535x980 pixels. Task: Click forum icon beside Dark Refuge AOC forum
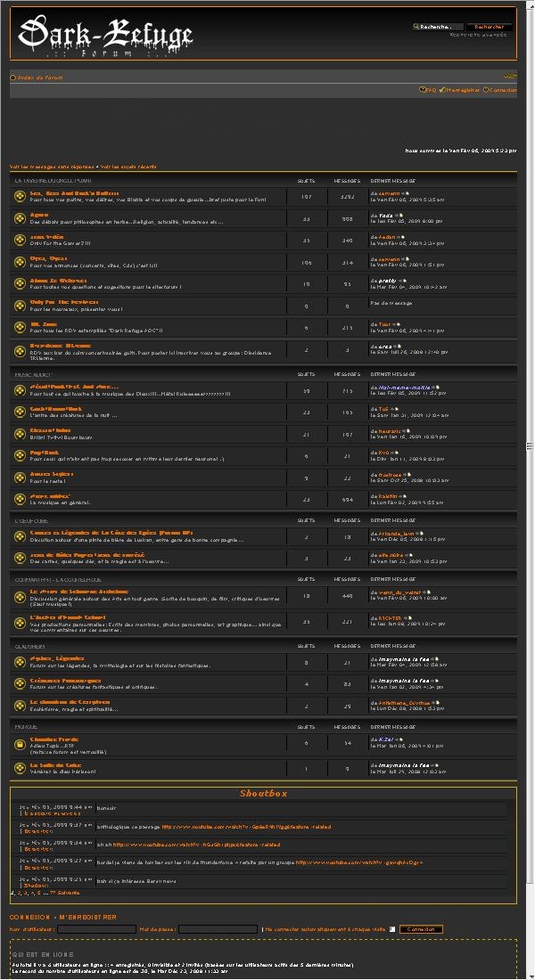click(20, 327)
